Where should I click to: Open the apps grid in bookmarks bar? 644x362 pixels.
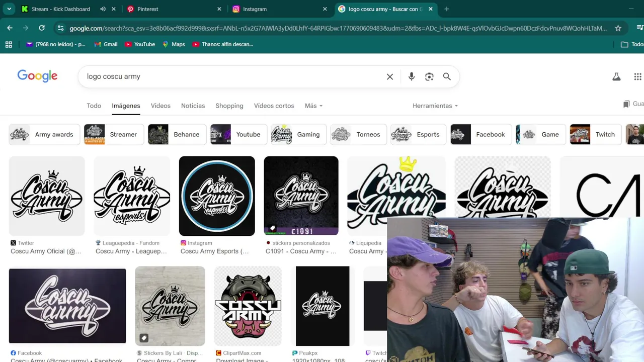pyautogui.click(x=9, y=44)
